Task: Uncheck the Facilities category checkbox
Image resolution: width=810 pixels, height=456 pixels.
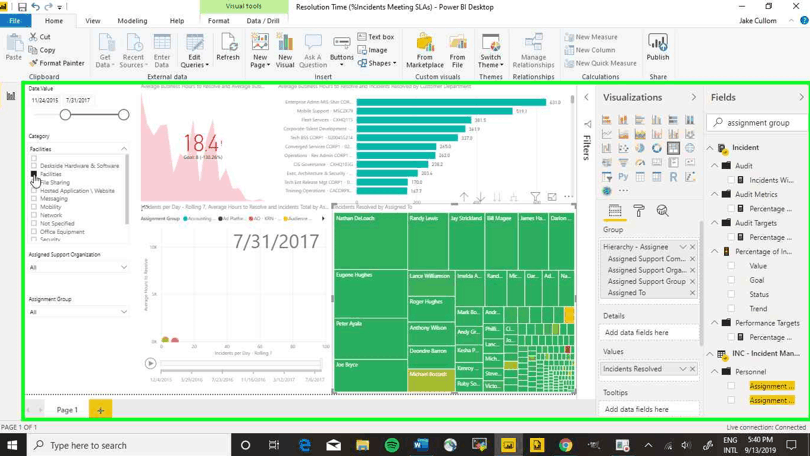Action: coord(34,175)
